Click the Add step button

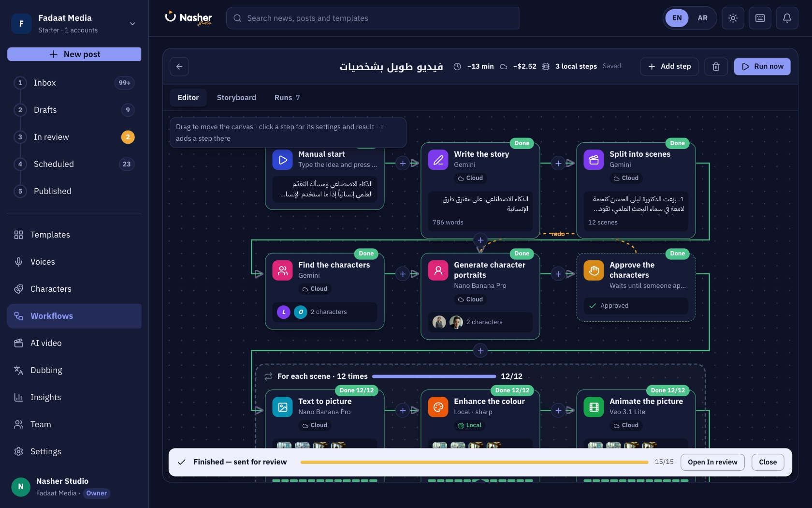tap(669, 66)
